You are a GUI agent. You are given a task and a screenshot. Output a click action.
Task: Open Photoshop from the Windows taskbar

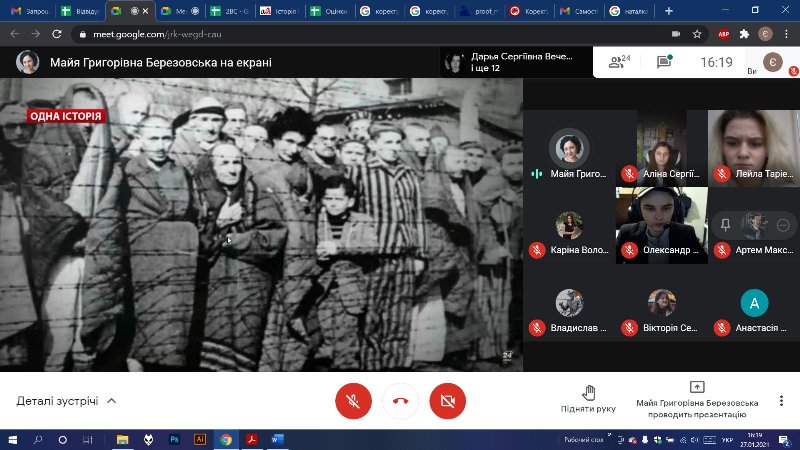[174, 439]
